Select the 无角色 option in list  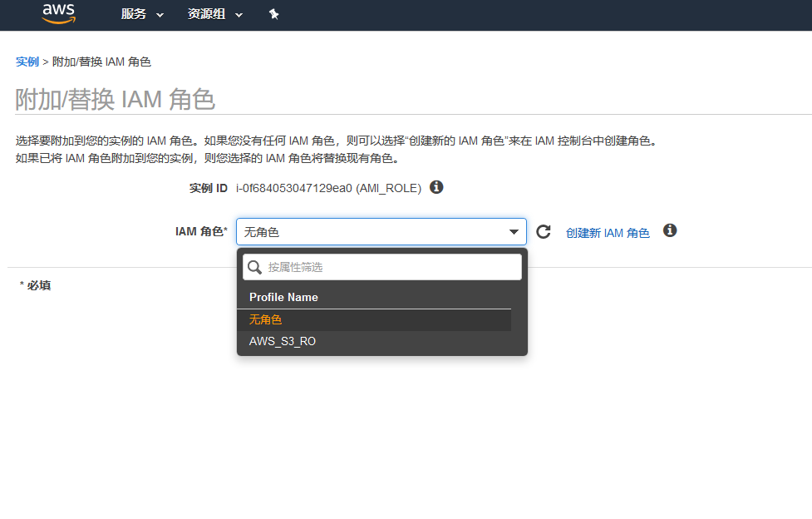[x=374, y=320]
